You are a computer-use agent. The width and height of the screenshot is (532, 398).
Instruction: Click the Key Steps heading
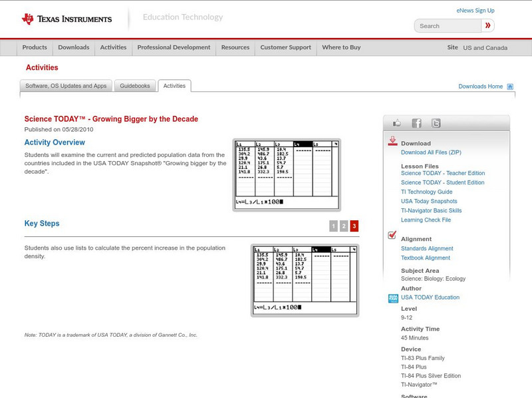point(42,224)
